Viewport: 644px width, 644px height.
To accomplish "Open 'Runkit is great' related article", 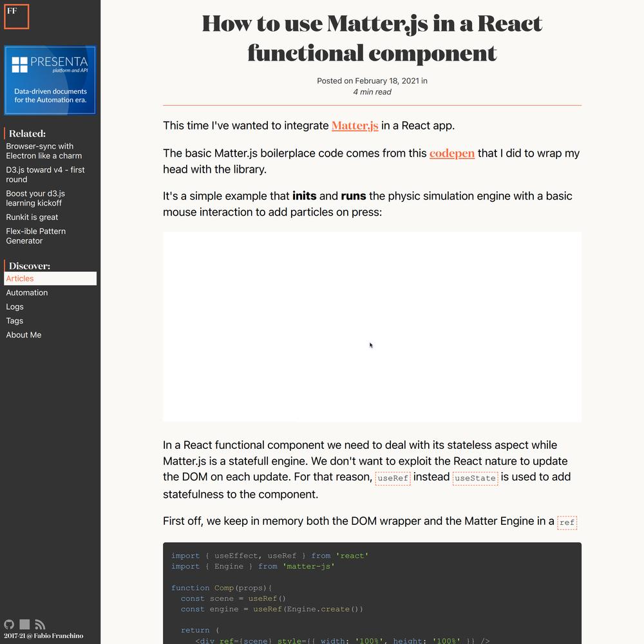I will [x=32, y=217].
